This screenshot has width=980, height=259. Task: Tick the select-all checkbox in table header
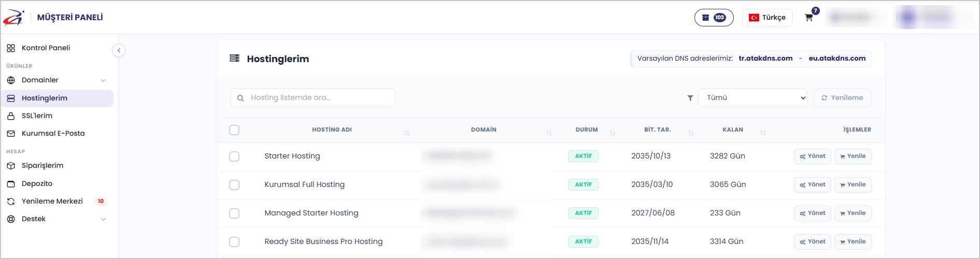[x=234, y=130]
